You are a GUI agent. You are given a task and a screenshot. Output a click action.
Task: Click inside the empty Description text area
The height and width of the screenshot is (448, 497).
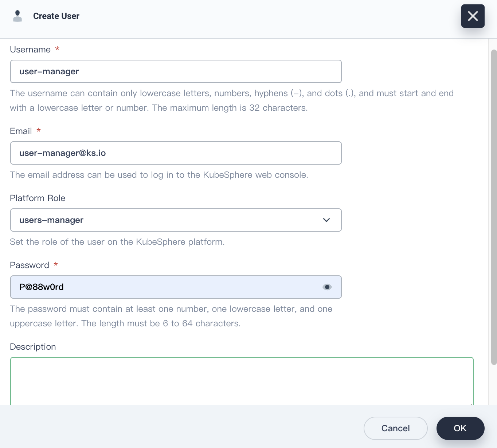(242, 381)
